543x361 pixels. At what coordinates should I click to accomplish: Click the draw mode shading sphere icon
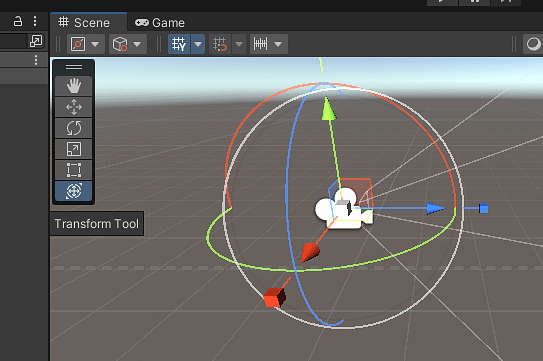click(533, 44)
